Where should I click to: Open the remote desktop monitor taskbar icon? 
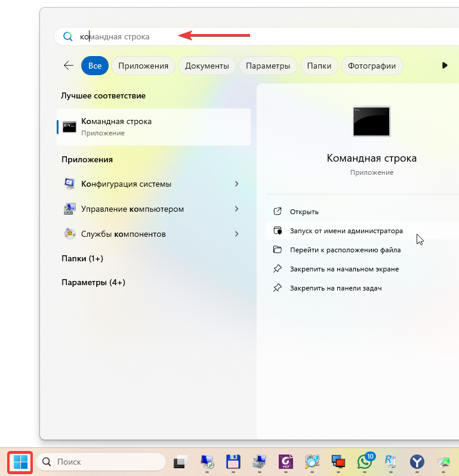pos(207,462)
